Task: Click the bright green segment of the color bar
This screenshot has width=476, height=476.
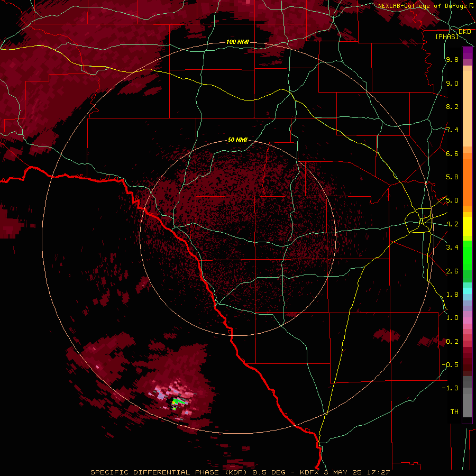Action: click(x=467, y=255)
